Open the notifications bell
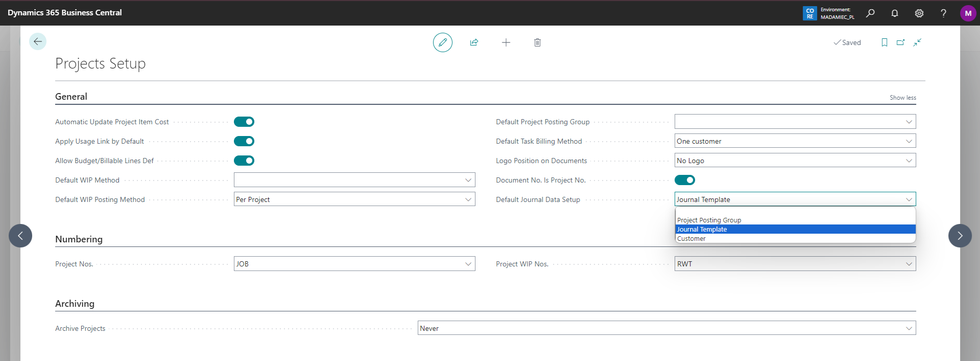 pos(894,13)
